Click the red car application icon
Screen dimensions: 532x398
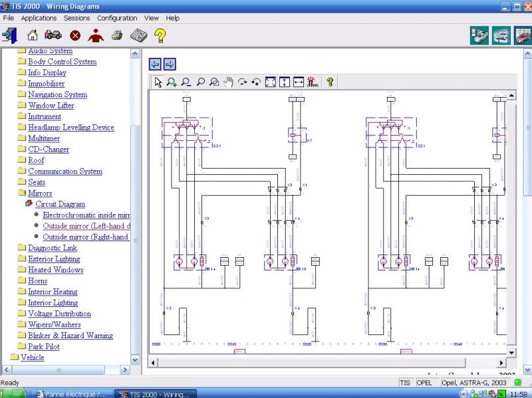click(523, 35)
